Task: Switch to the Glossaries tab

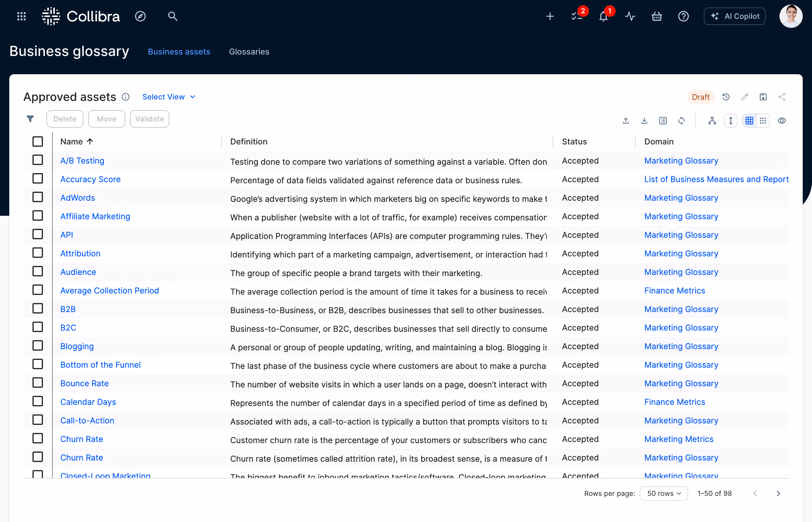Action: pos(249,52)
